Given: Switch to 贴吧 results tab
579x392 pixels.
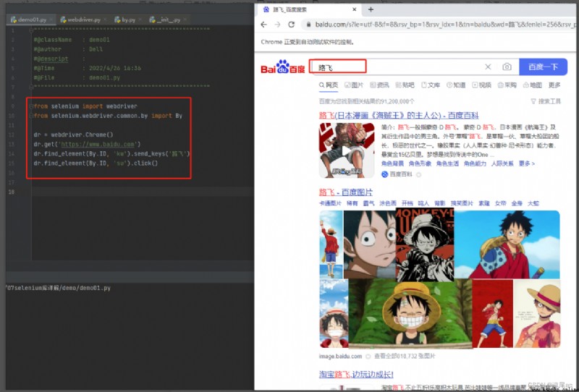Looking at the screenshot, I should pyautogui.click(x=405, y=85).
